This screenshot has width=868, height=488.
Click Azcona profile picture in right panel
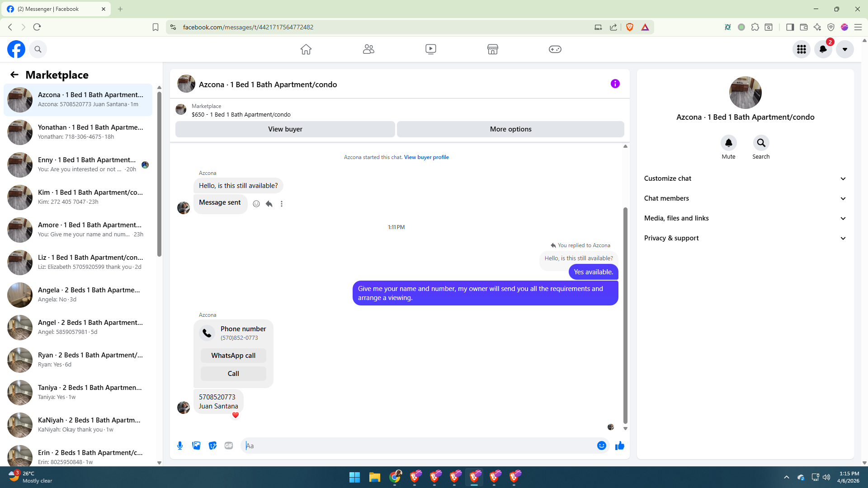pos(745,93)
